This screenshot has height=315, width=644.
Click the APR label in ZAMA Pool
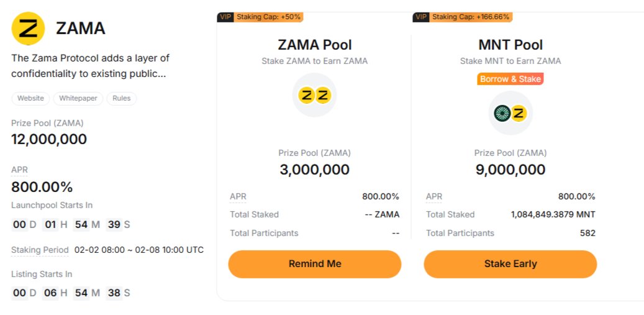pyautogui.click(x=238, y=196)
